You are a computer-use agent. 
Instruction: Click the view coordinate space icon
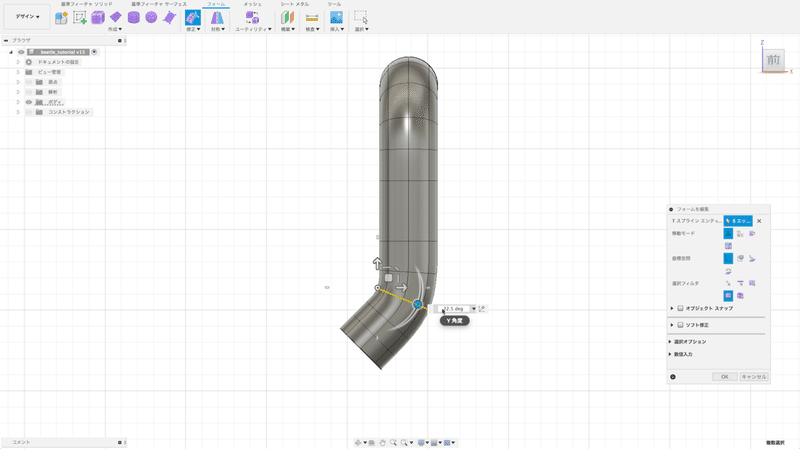pos(740,259)
